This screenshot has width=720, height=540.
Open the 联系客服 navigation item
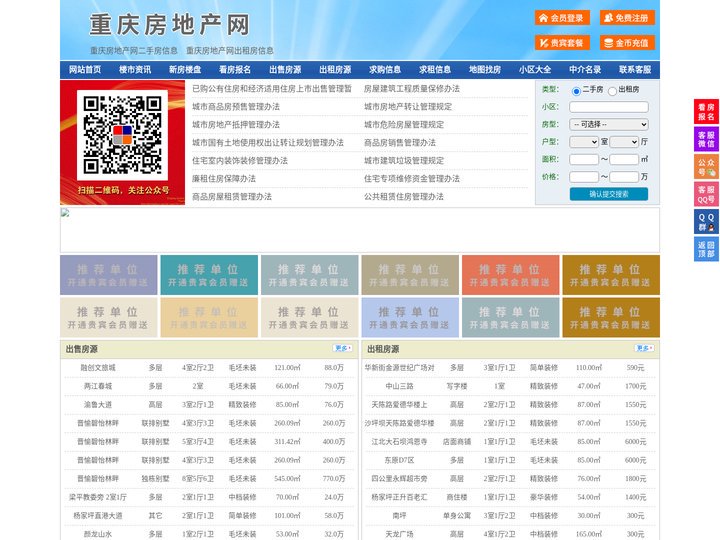point(635,70)
